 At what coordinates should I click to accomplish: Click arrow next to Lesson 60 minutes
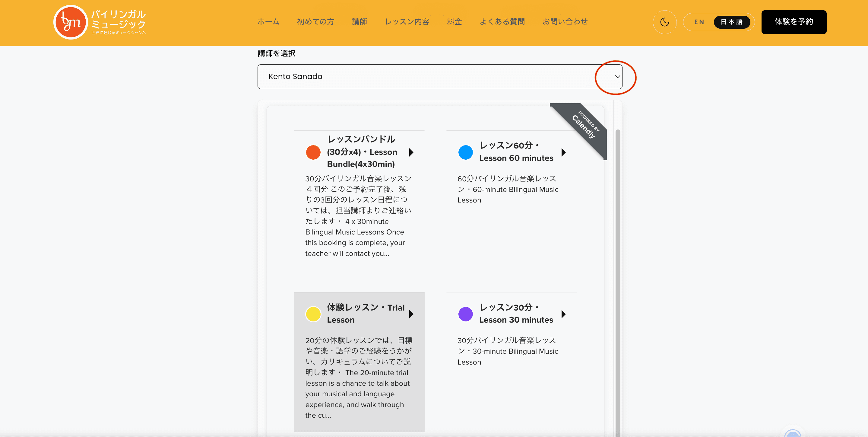[563, 152]
